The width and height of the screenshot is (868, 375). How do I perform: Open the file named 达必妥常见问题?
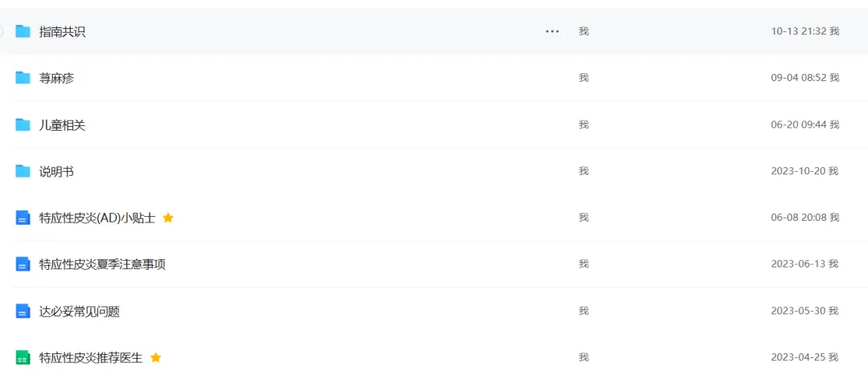80,312
